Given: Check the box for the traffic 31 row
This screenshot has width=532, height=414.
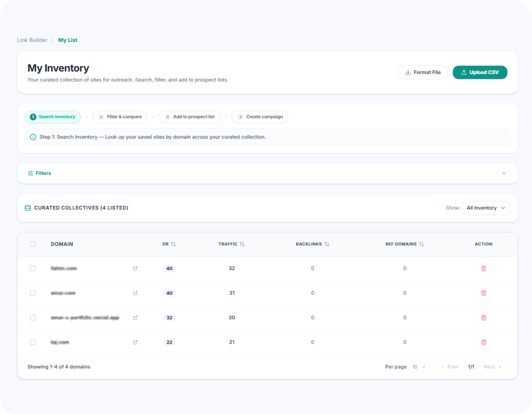Looking at the screenshot, I should [33, 293].
